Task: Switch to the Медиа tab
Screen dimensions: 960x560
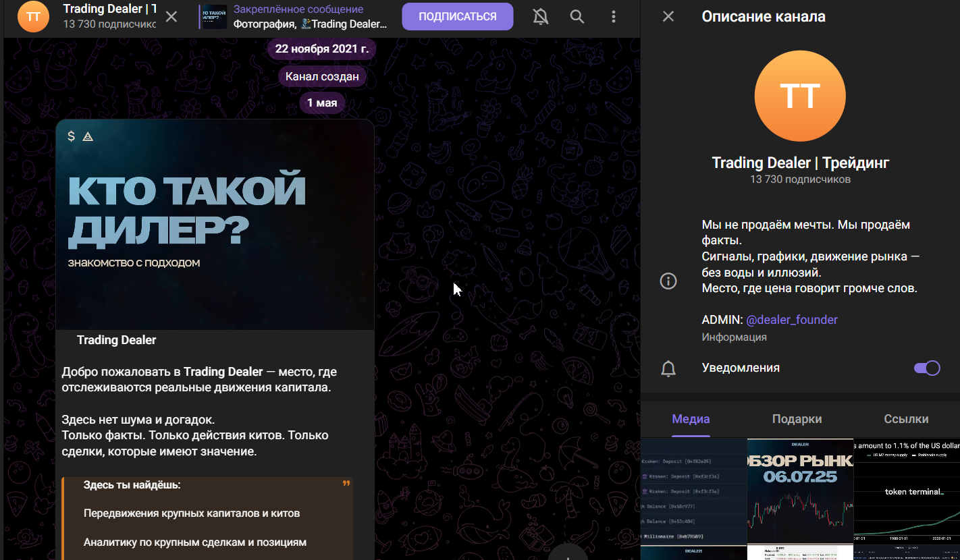Action: [691, 419]
